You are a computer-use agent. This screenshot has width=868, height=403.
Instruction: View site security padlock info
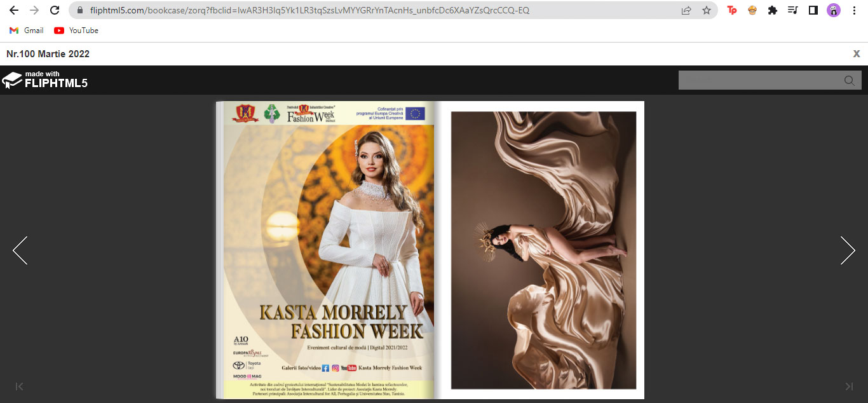coord(80,10)
